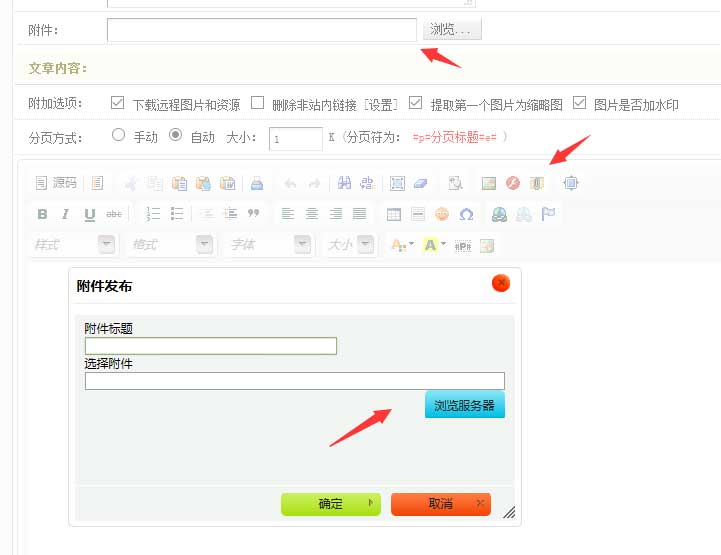This screenshot has width=721, height=555.
Task: Insert a numbered list
Action: coord(153,214)
